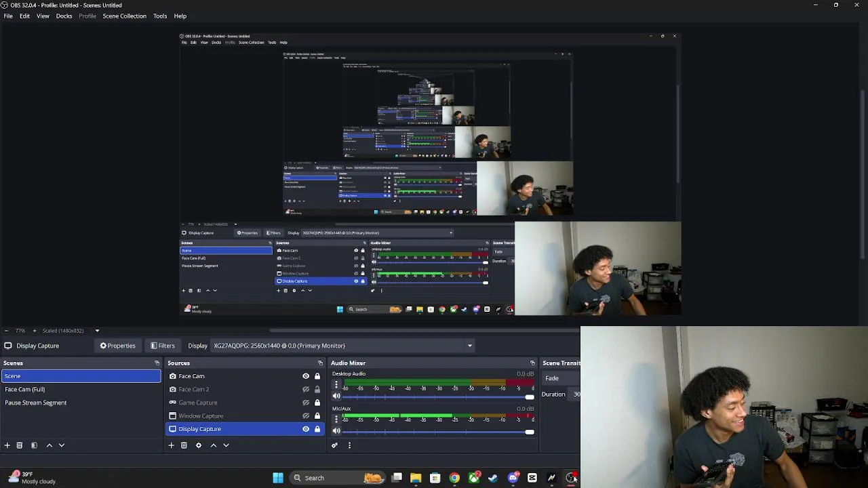The width and height of the screenshot is (868, 488).
Task: Show the Game Capture source
Action: pos(306,403)
